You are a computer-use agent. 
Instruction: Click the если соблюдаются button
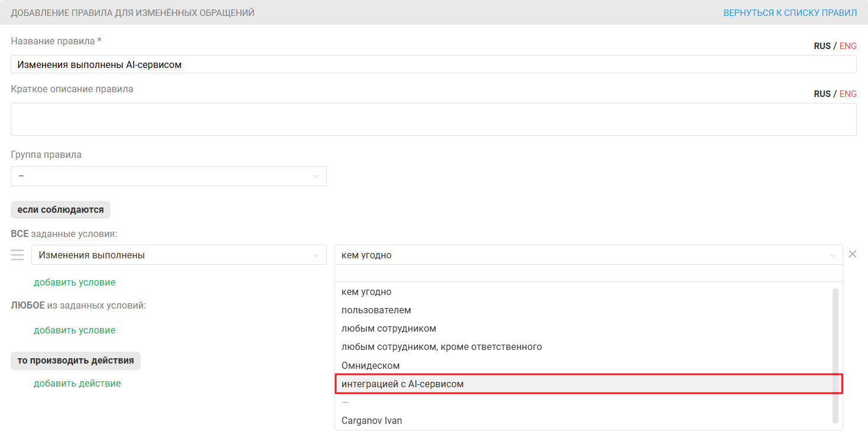(x=60, y=210)
